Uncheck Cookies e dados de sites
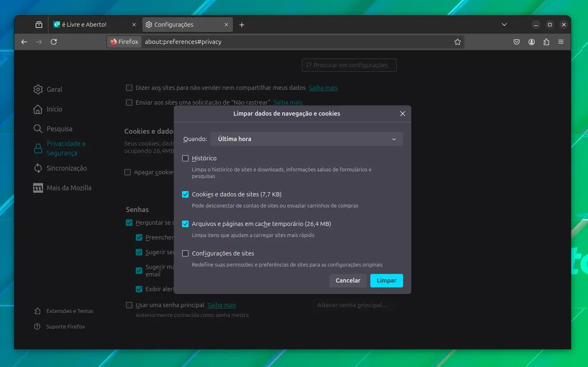 click(185, 194)
